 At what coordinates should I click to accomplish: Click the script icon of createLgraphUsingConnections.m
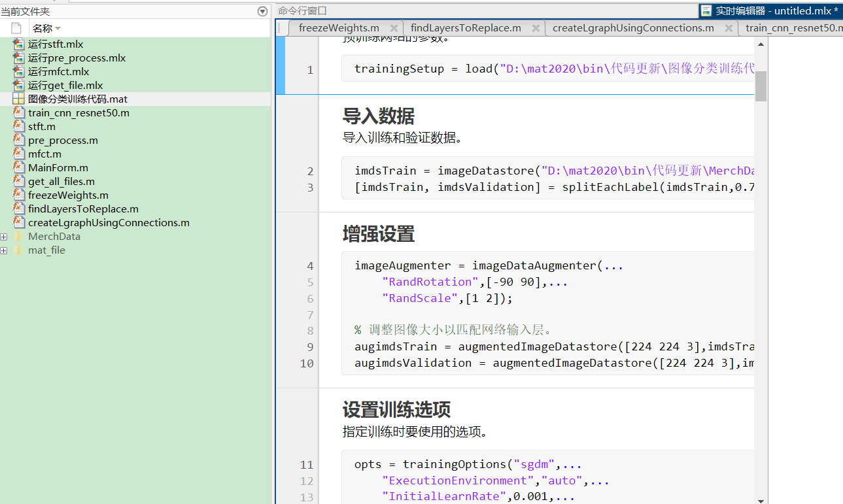pos(18,222)
